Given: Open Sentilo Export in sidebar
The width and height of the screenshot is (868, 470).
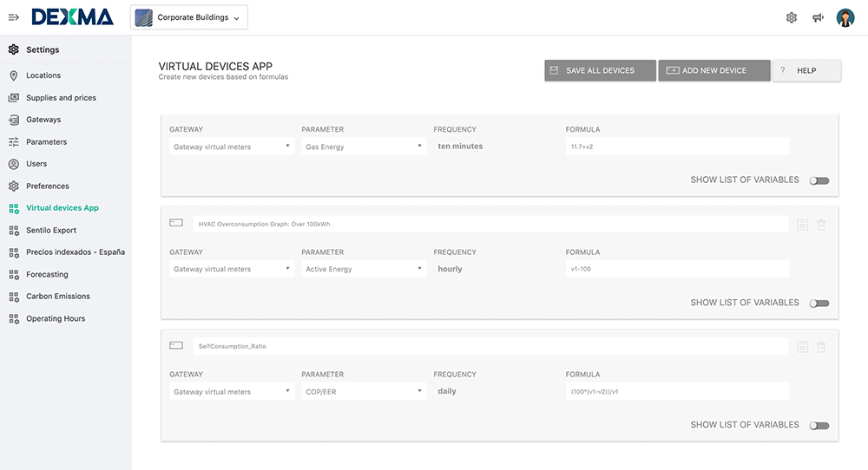Looking at the screenshot, I should (51, 231).
